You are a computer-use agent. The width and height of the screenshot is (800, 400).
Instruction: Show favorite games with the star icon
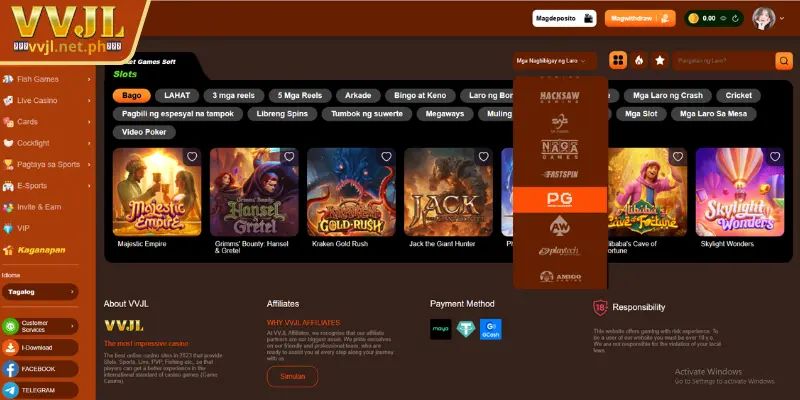(660, 61)
